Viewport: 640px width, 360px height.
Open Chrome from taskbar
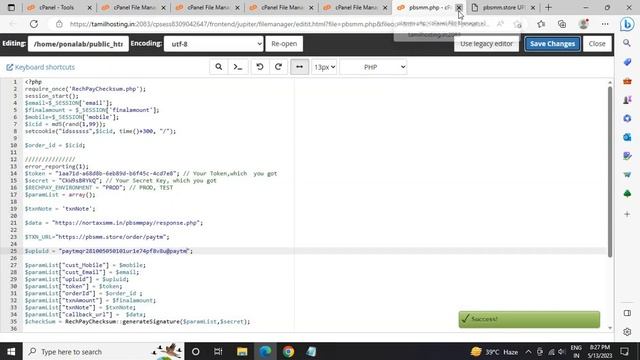coord(288,351)
